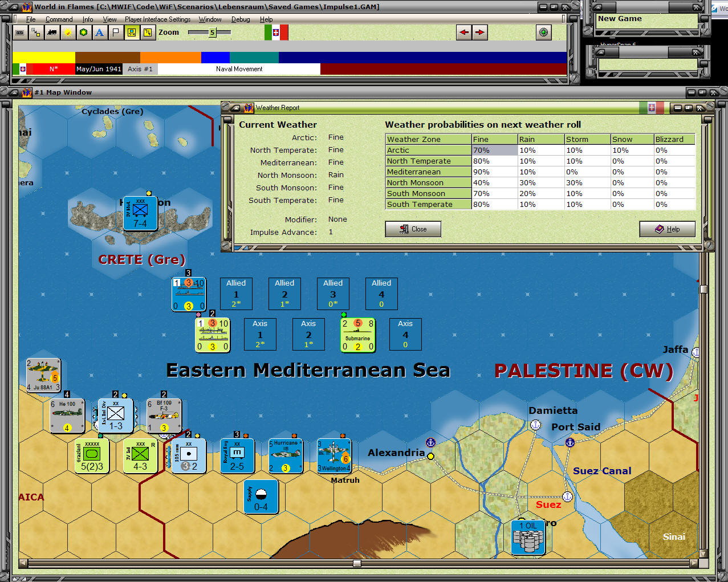Click the blue letter A toolbar icon
This screenshot has height=582, width=728.
click(99, 32)
